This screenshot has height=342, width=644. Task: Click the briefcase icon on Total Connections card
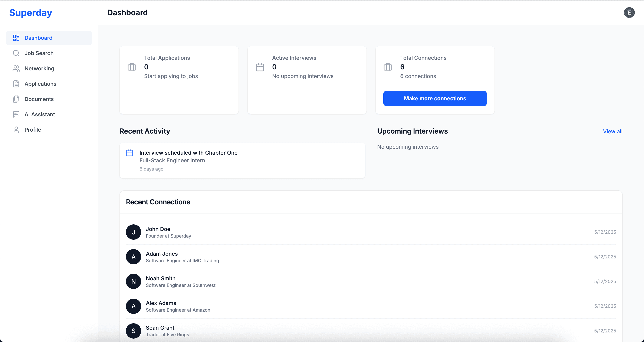tap(388, 67)
